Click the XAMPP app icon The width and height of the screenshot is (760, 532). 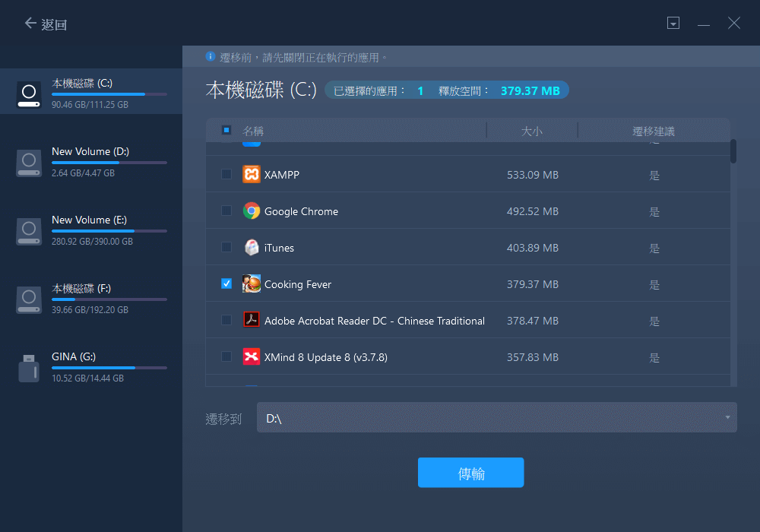click(251, 174)
